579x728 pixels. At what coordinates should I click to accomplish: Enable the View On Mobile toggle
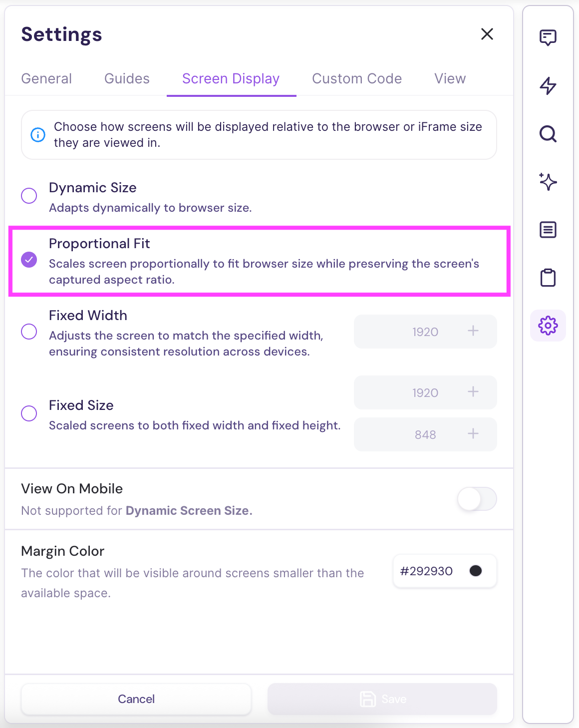coord(477,499)
